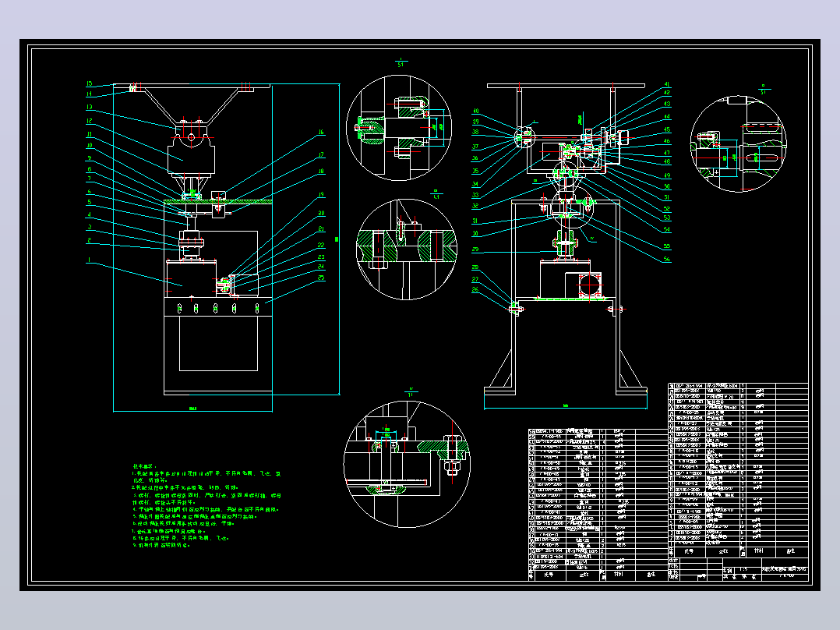The height and width of the screenshot is (630, 840).
Task: Click part callout number 35
Action: (475, 171)
